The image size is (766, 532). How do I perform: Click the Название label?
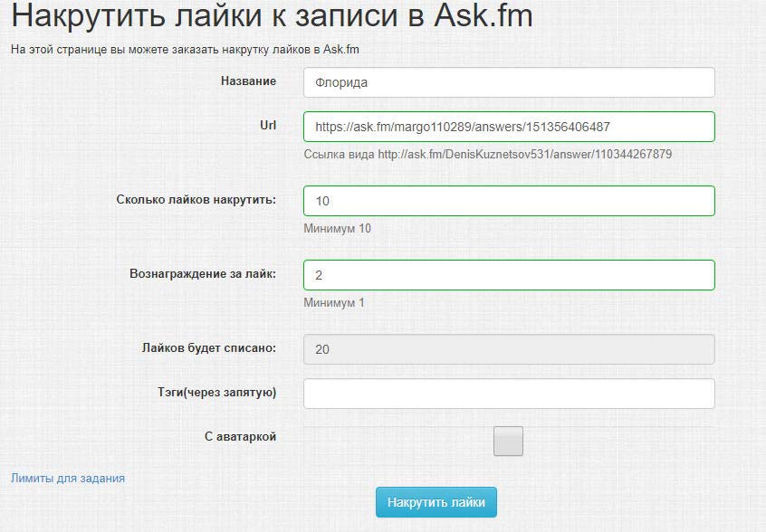point(248,81)
